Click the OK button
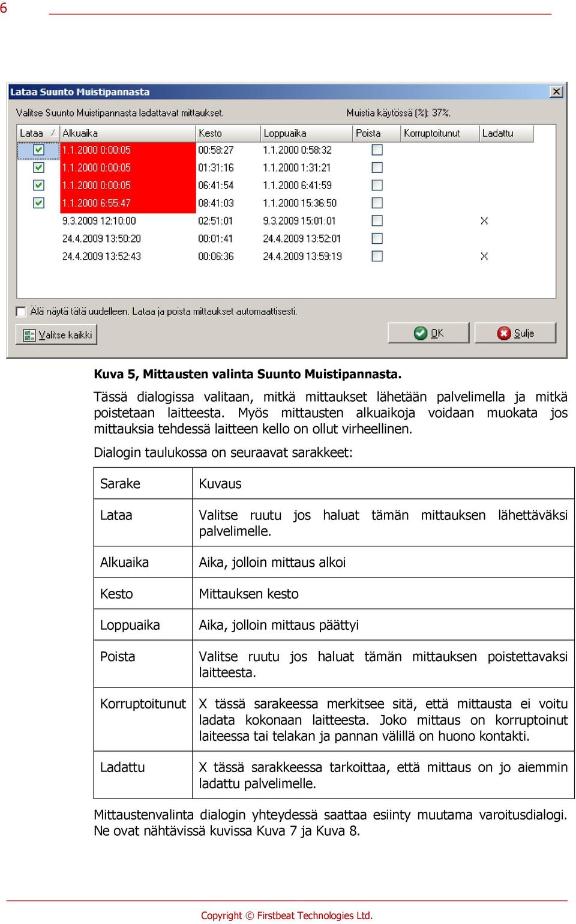Viewport: 576px width, 924px height. tap(428, 333)
